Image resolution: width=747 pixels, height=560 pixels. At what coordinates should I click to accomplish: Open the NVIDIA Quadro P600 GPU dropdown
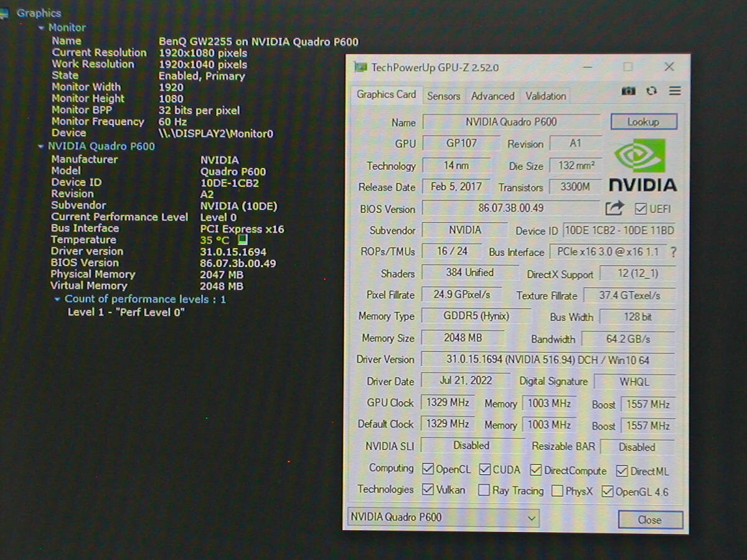[442, 517]
